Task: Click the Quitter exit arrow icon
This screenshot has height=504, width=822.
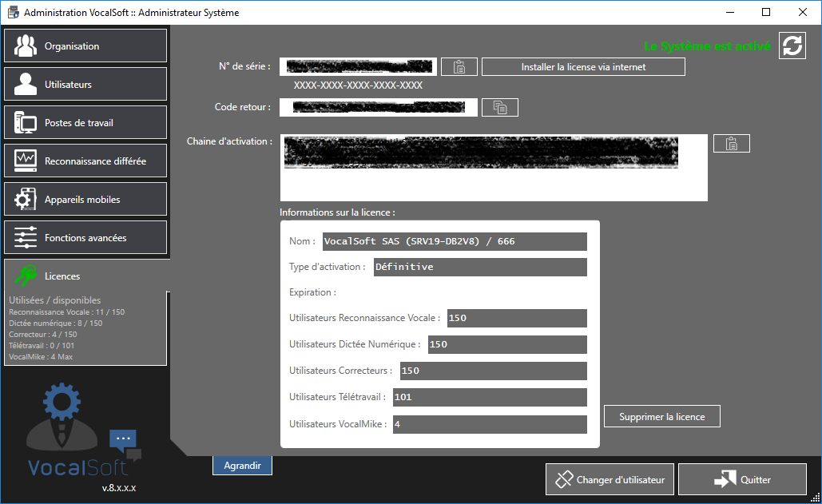Action: click(725, 479)
